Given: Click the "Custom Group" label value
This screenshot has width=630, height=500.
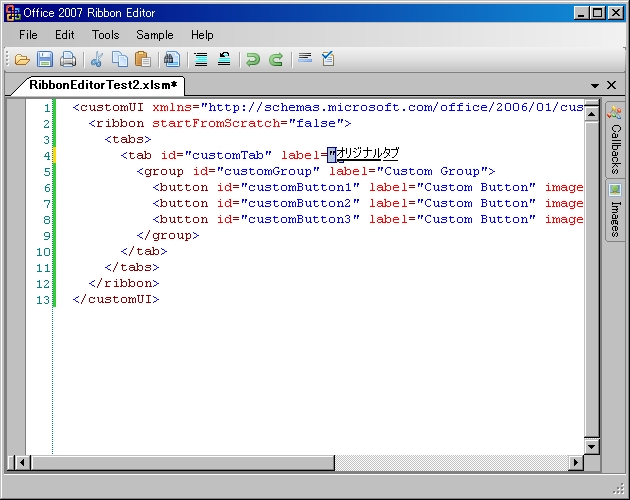Looking at the screenshot, I should coord(432,171).
